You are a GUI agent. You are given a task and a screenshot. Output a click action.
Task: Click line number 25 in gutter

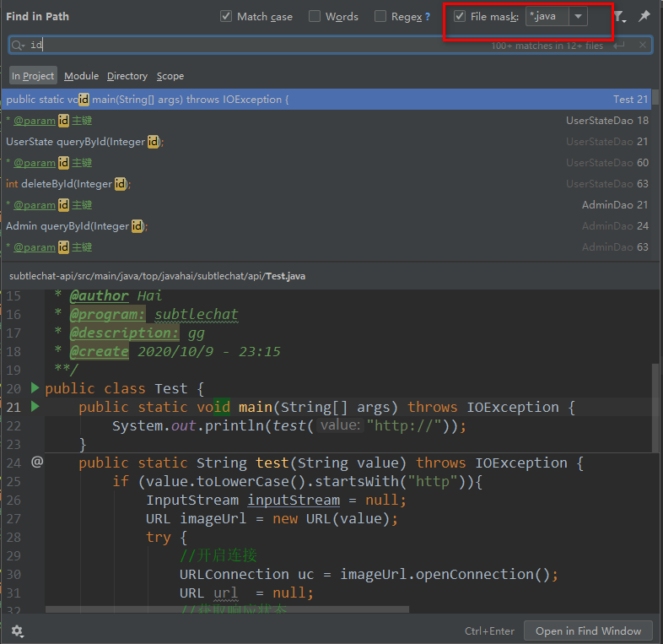pos(13,481)
